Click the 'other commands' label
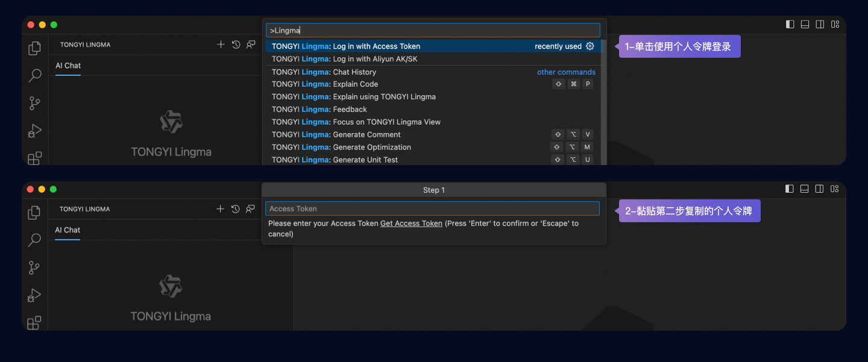 click(566, 72)
